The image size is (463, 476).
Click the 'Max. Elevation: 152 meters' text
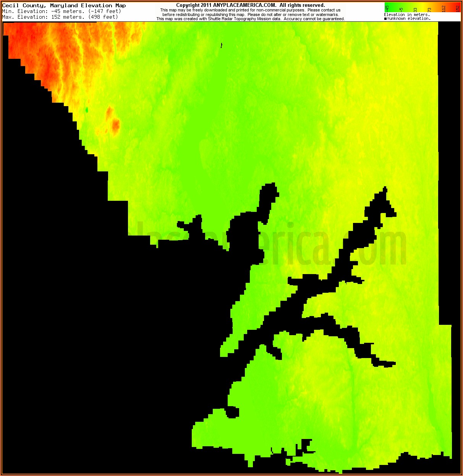(60, 17)
